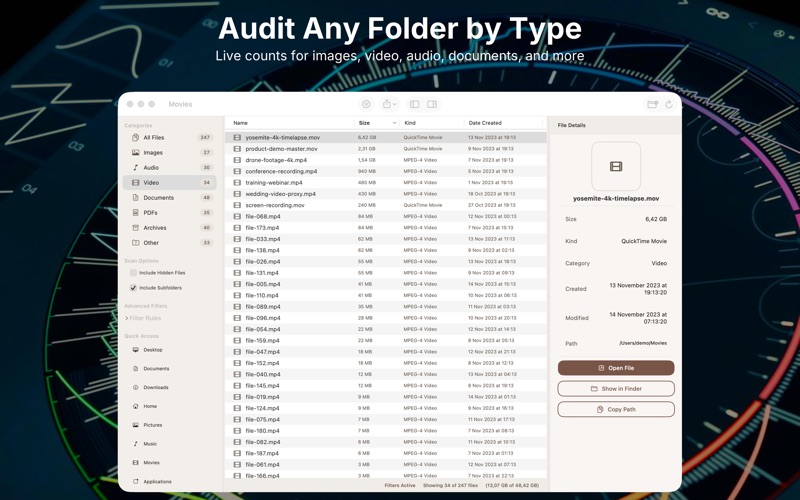This screenshot has height=500, width=800.
Task: Select the Archives category
Action: [x=169, y=228]
